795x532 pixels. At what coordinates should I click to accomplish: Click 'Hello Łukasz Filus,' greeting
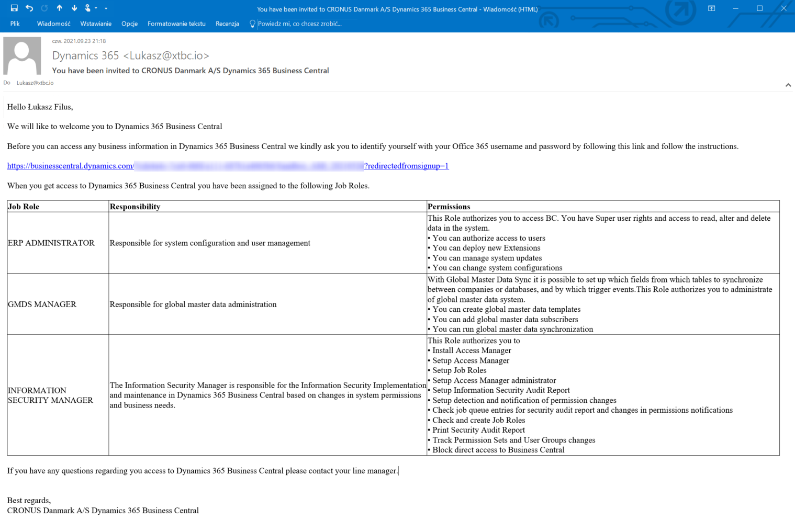point(40,107)
